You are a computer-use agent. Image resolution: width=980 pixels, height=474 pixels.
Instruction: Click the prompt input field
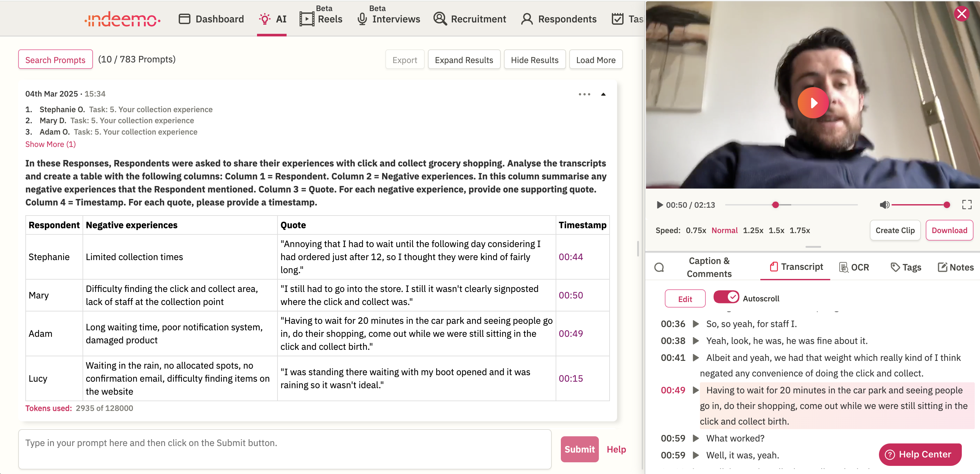click(x=285, y=449)
